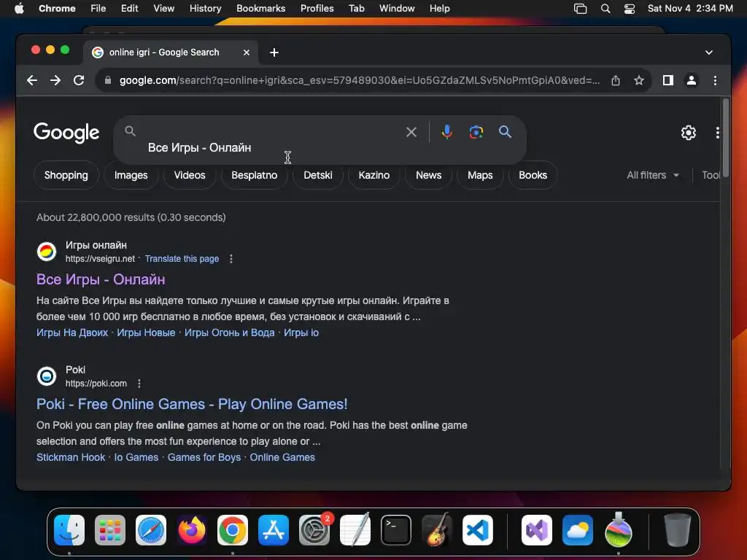Screen dimensions: 747x560
Task: Open the Apple menu
Action: point(19,9)
